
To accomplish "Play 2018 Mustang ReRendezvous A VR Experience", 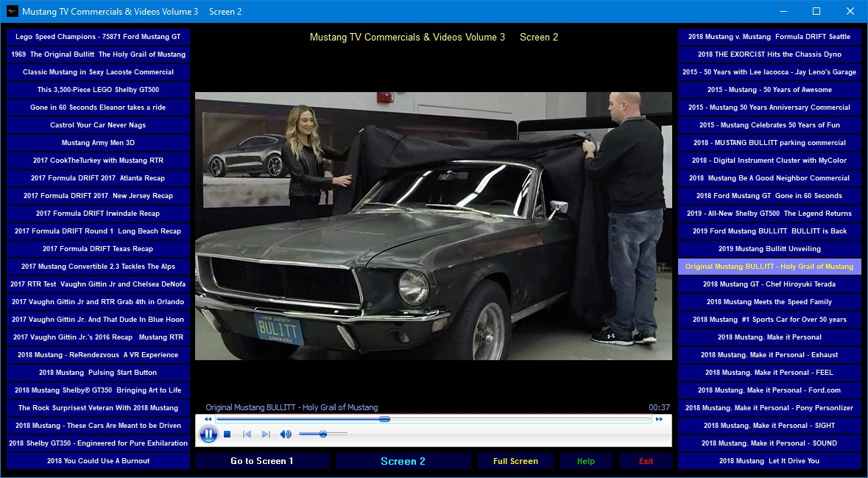I will 98,355.
